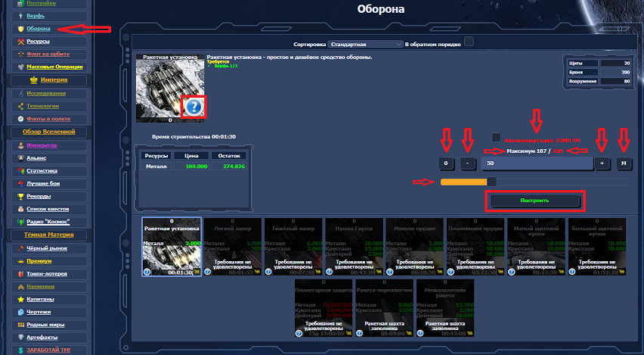Select the Ракетная установка thumbnail tile

pyautogui.click(x=172, y=246)
